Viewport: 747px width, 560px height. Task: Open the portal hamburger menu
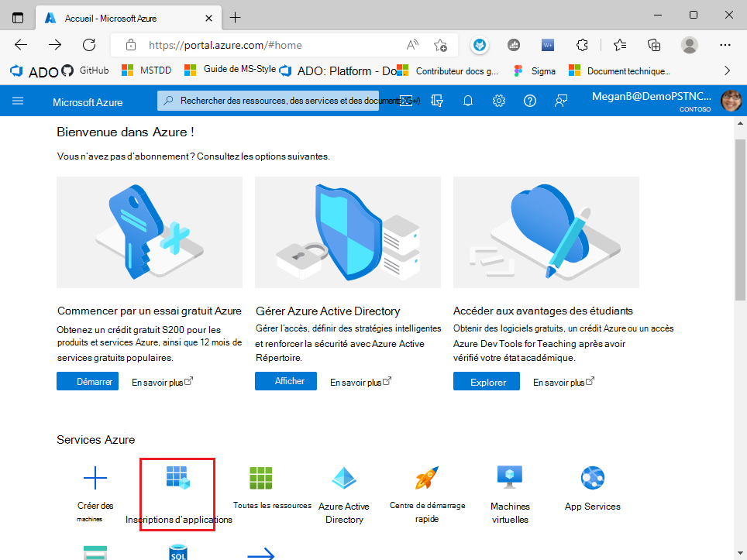click(x=17, y=100)
